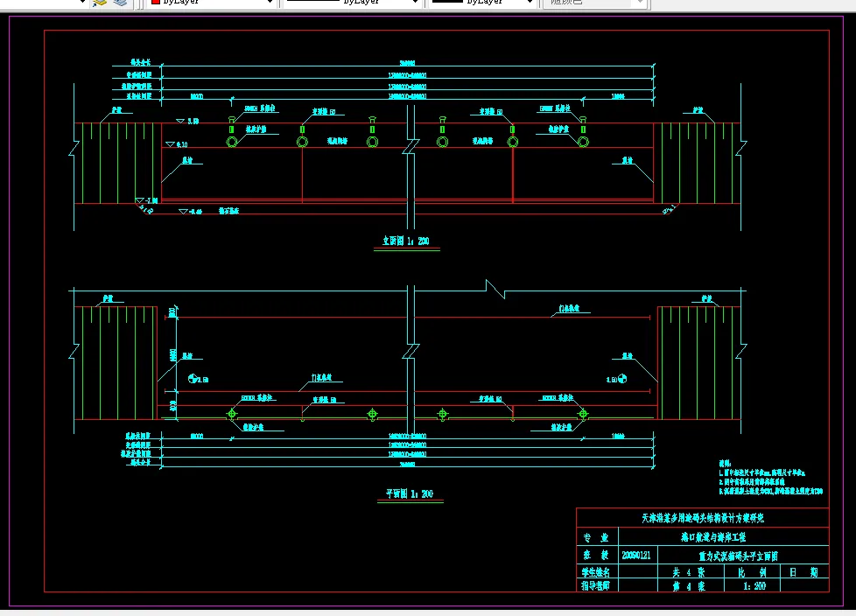Image resolution: width=856 pixels, height=616 pixels.
Task: Click the red ByLayer color swatch
Action: (x=156, y=2)
